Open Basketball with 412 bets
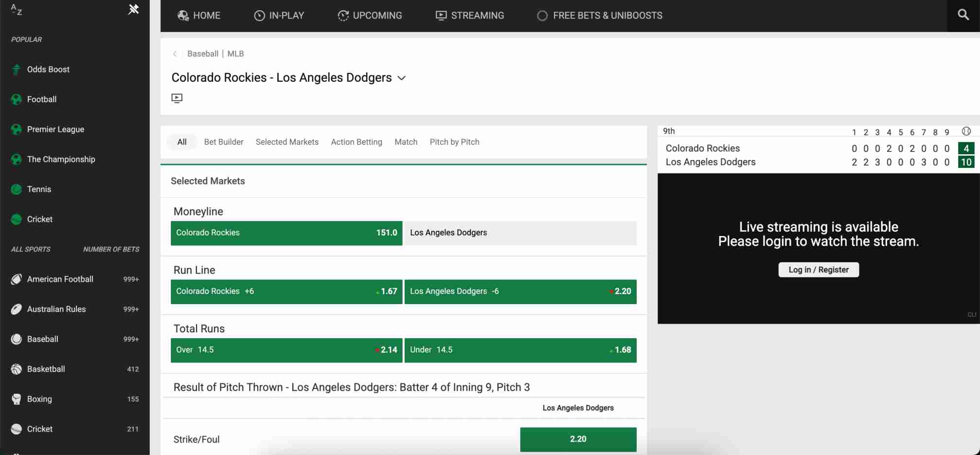This screenshot has width=980, height=455. (75, 369)
